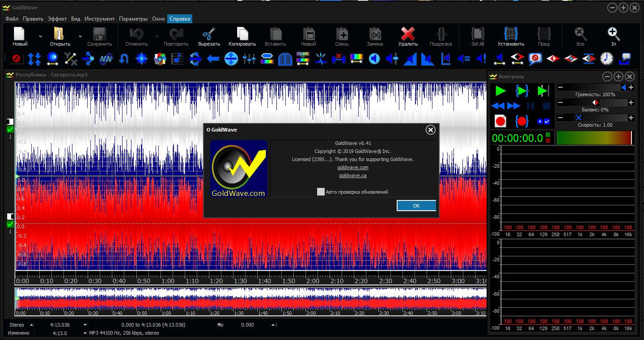Click the Громкость volume slider speaker handle
This screenshot has height=340, width=644.
tap(623, 88)
